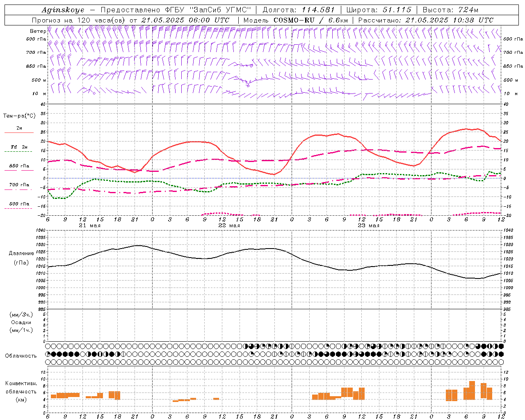Image resolution: width=525 pixels, height=420 pixels.
Task: Click the date label 22 мая
Action: click(x=229, y=226)
